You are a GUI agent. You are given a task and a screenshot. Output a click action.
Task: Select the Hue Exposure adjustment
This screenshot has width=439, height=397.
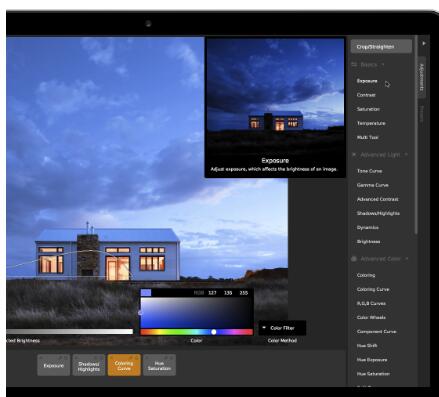[372, 360]
